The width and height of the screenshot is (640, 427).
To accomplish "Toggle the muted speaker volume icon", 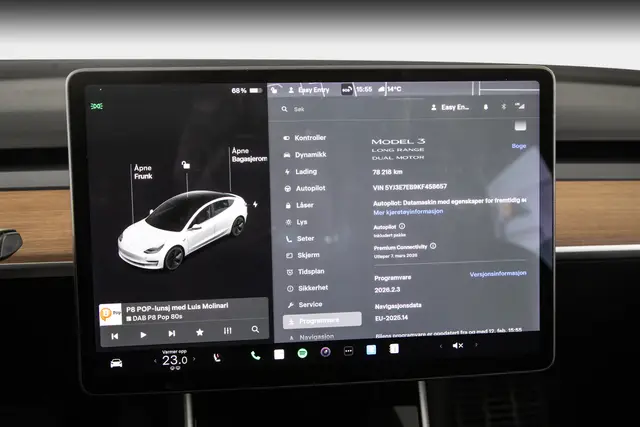I will (458, 345).
